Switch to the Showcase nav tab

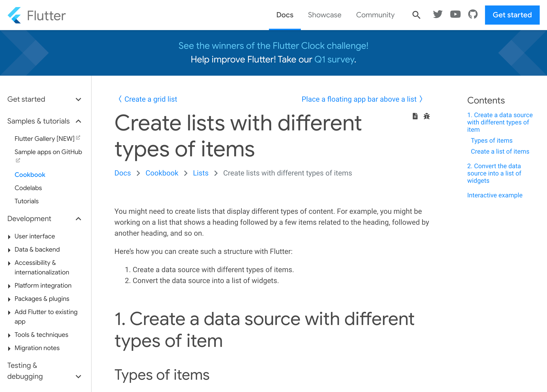click(324, 15)
